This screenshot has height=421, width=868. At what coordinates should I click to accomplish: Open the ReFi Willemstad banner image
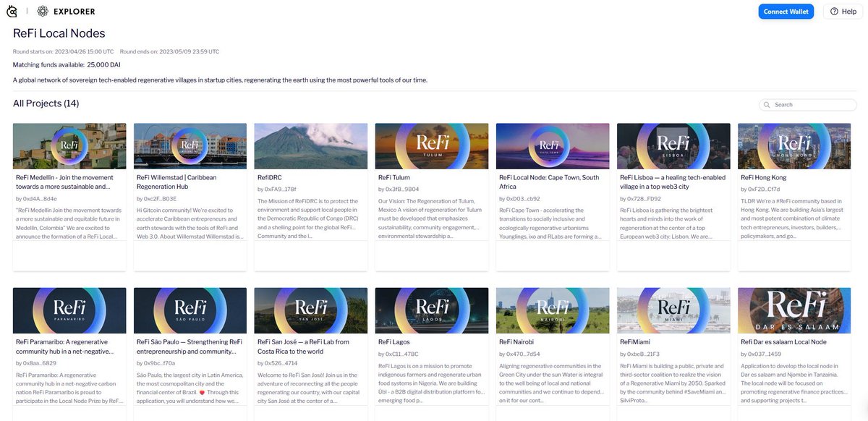pyautogui.click(x=190, y=146)
